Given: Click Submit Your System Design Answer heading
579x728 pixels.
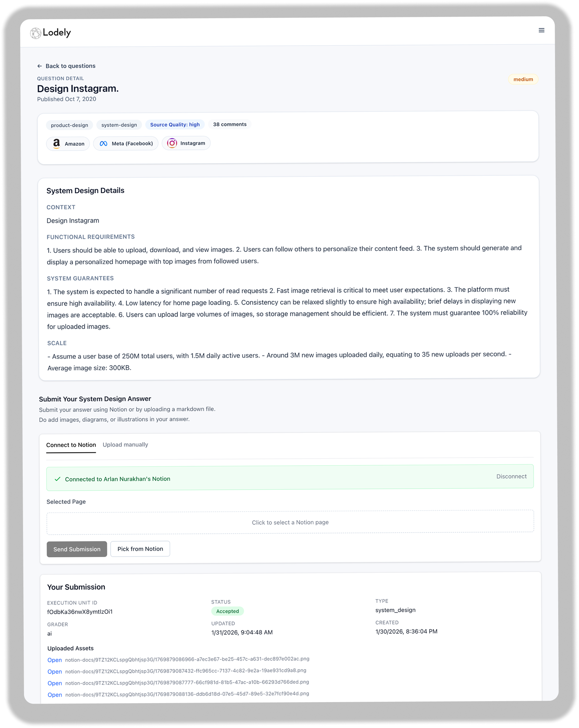Looking at the screenshot, I should [x=95, y=399].
